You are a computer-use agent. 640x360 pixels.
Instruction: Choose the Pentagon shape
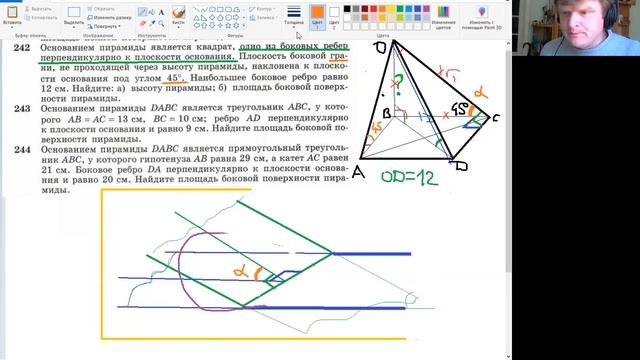[x=220, y=18]
